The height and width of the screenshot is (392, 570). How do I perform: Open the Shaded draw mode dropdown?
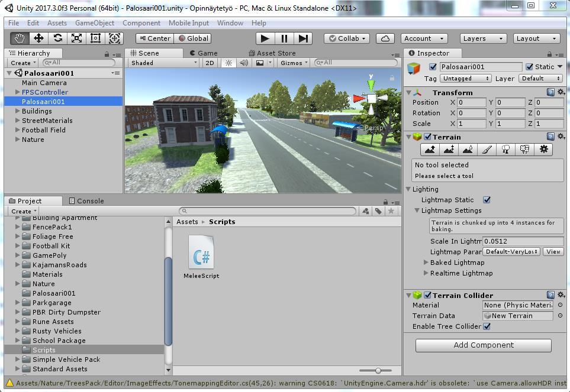163,63
